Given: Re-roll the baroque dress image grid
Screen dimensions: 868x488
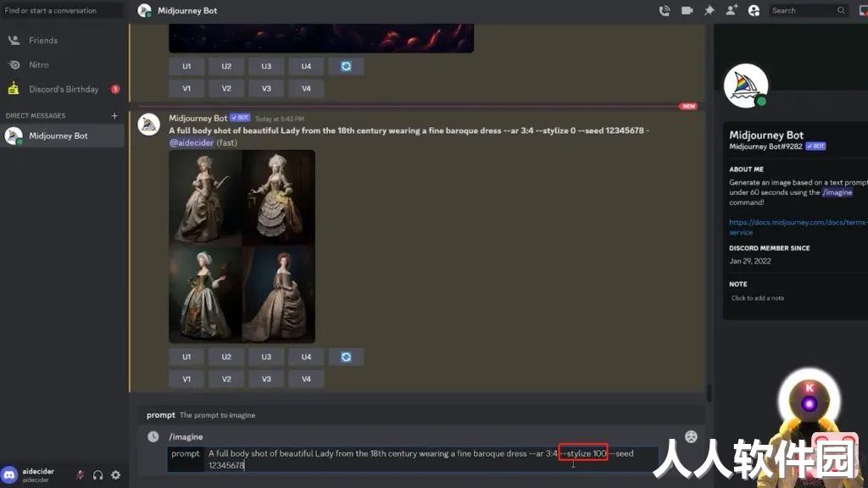Looking at the screenshot, I should click(346, 357).
